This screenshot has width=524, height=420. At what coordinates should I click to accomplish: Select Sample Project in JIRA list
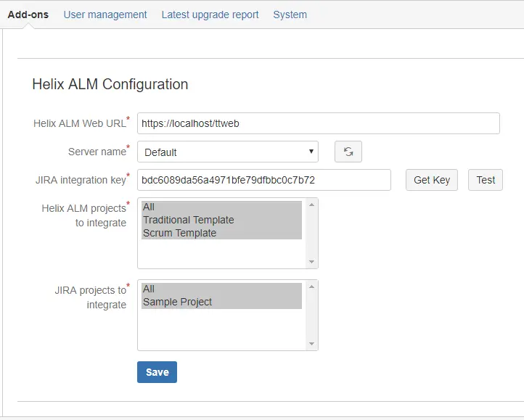[x=221, y=302]
